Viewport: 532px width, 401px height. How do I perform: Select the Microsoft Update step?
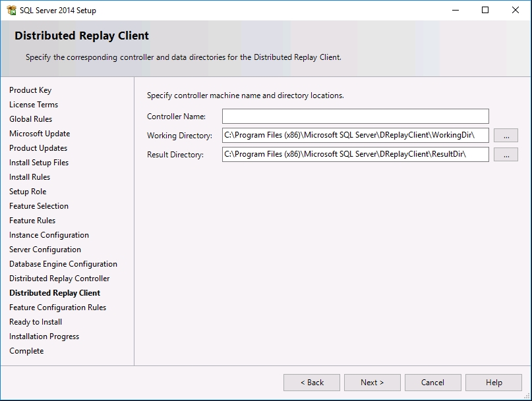(x=40, y=134)
